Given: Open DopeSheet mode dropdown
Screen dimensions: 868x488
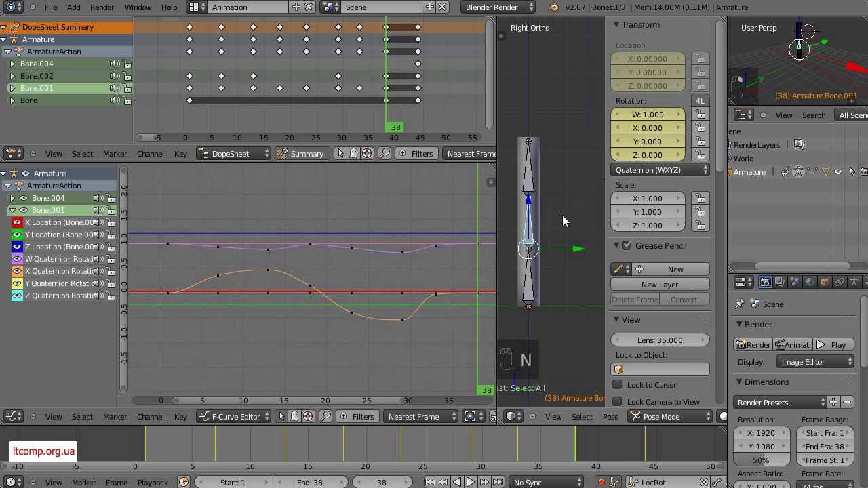Looking at the screenshot, I should coord(234,153).
